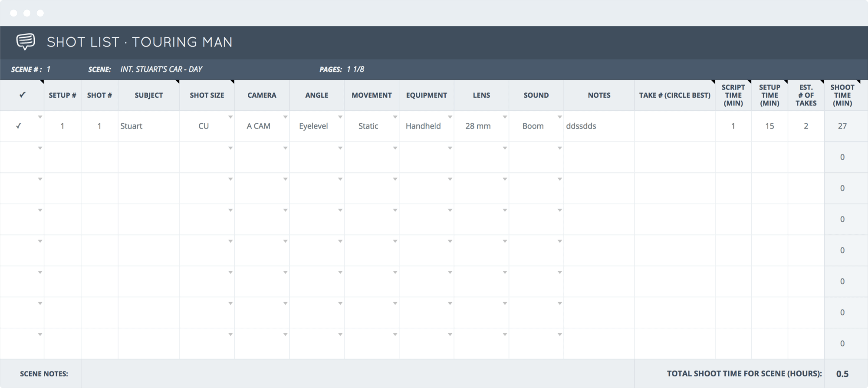Select the Notes cell containing ddssdds
The height and width of the screenshot is (388, 868).
tap(599, 126)
